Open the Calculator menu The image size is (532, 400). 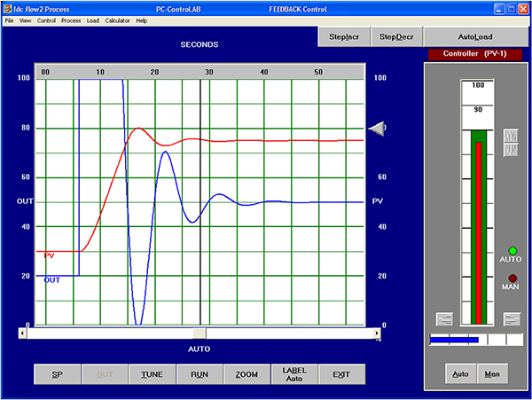click(117, 20)
